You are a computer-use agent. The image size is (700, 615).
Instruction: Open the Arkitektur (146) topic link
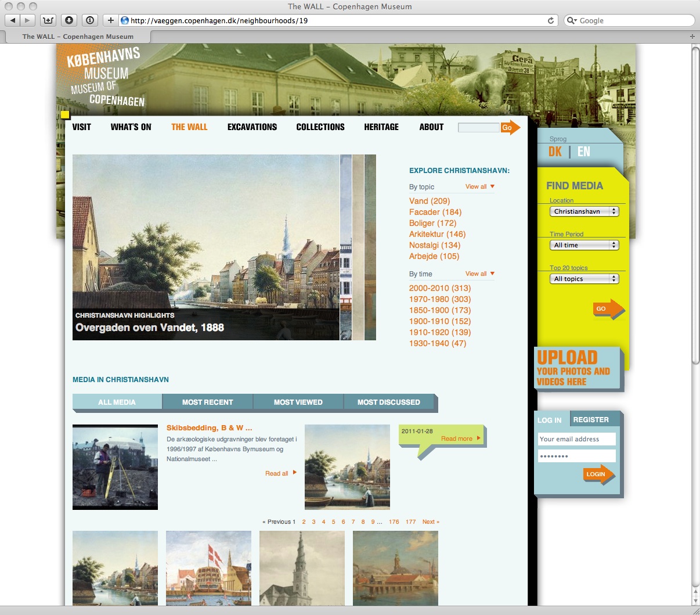438,234
